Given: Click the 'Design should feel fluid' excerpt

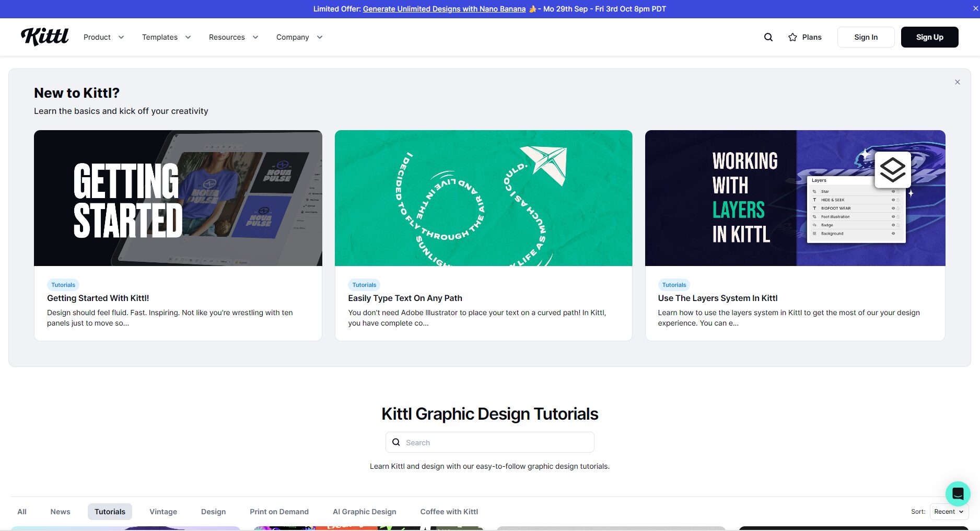Looking at the screenshot, I should [x=170, y=318].
